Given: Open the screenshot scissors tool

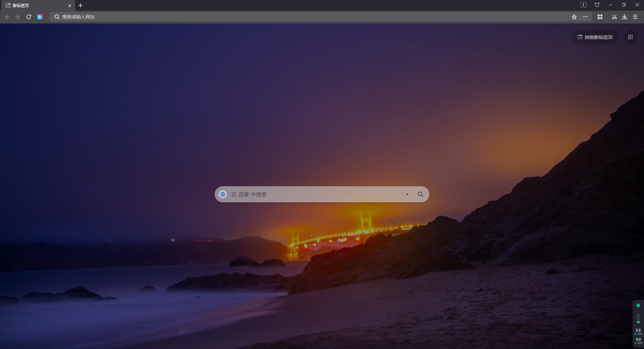Looking at the screenshot, I should 614,17.
